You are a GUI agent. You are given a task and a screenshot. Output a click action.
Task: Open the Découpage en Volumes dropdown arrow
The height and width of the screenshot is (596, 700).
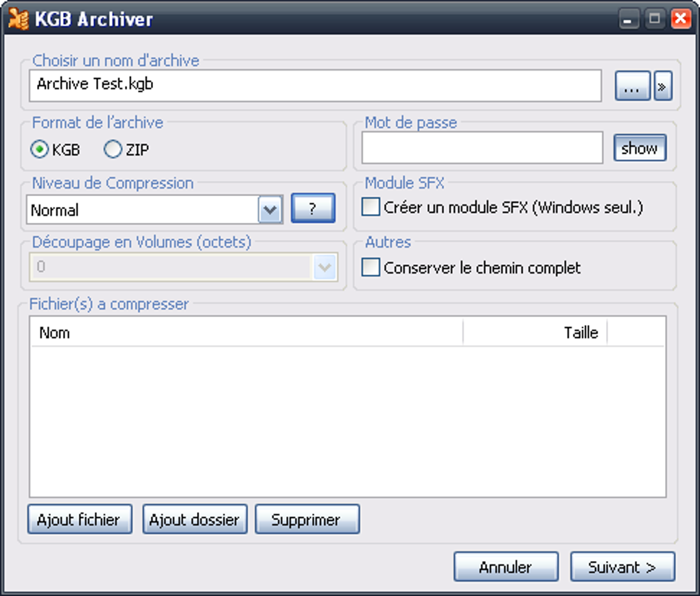[325, 267]
